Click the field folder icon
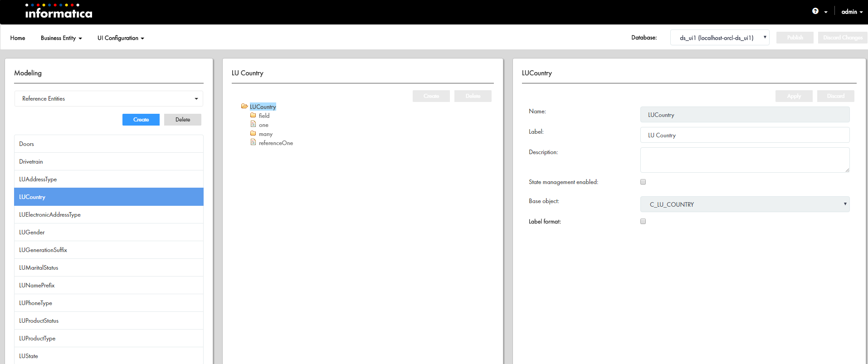This screenshot has width=868, height=364. coord(253,115)
